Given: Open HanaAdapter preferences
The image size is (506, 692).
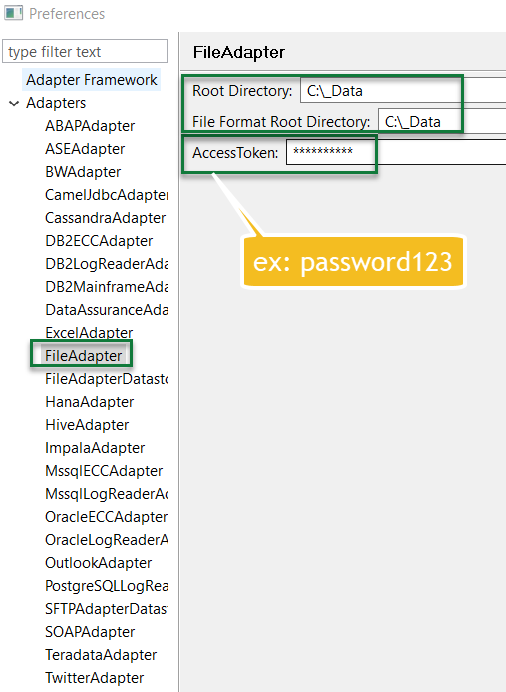Looking at the screenshot, I should coord(90,402).
